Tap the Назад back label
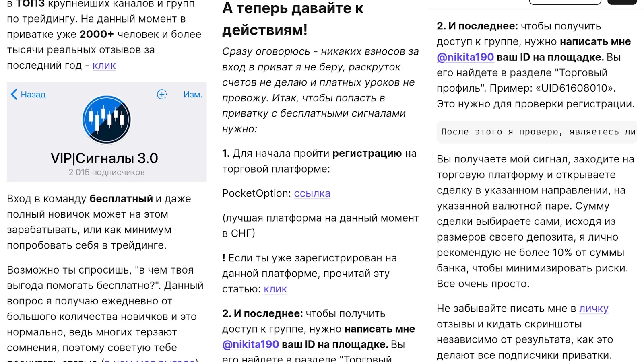 (x=33, y=95)
